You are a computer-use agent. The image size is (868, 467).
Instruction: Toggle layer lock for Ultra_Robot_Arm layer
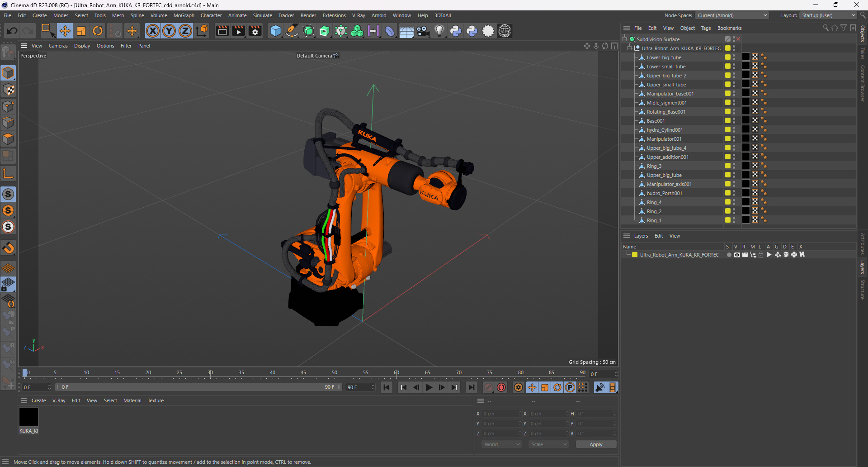tap(761, 255)
